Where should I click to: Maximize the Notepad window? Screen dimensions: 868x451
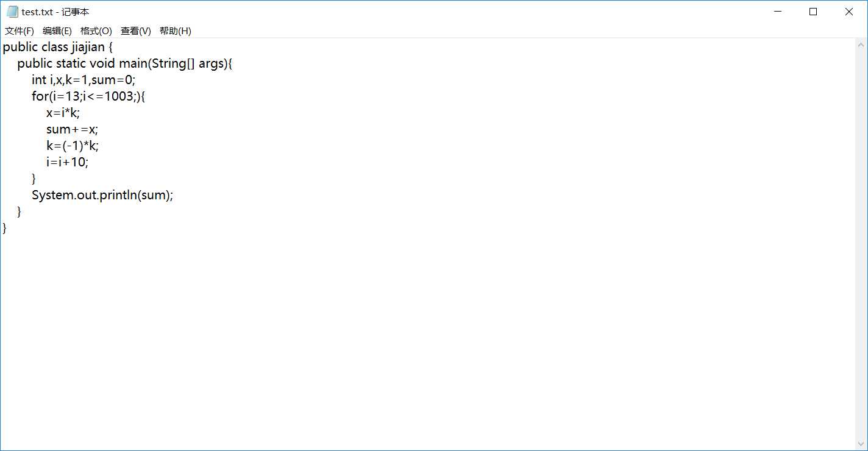(813, 12)
